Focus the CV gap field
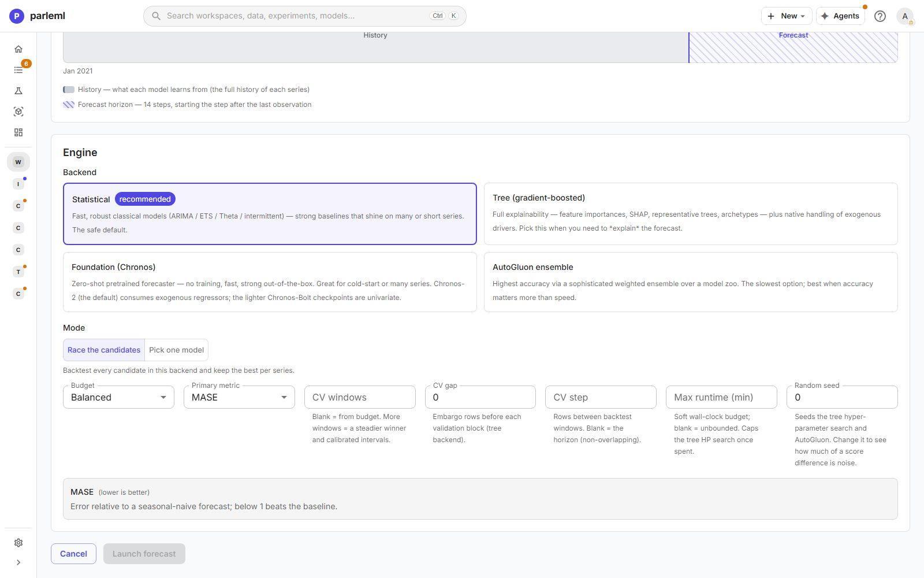The image size is (924, 578). [x=480, y=397]
